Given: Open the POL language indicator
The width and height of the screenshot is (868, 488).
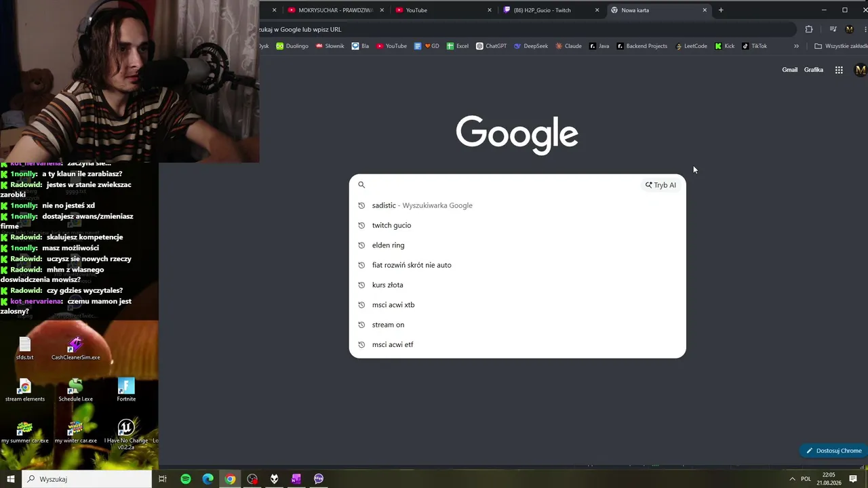Looking at the screenshot, I should (x=806, y=479).
